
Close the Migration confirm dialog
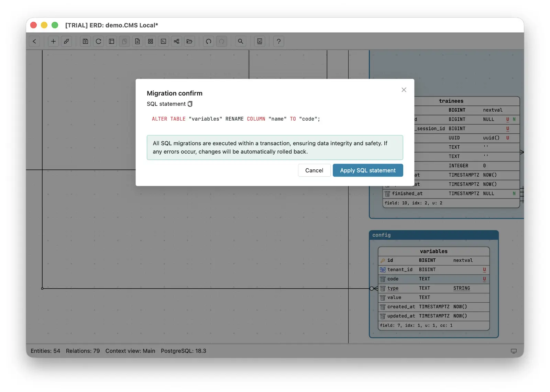click(404, 90)
